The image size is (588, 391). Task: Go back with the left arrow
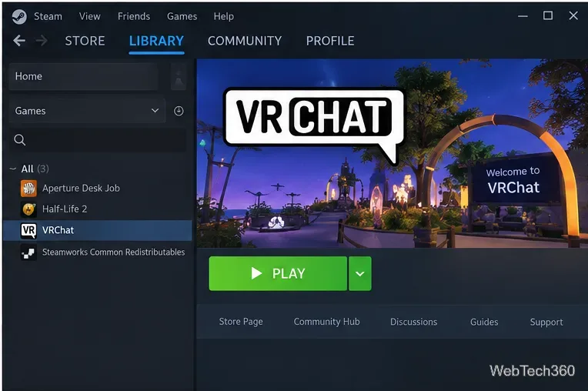[19, 41]
